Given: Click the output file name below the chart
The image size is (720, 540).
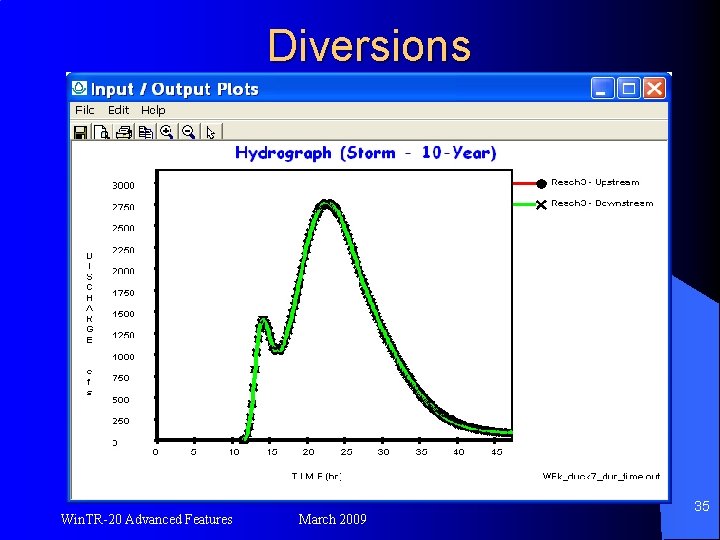Looking at the screenshot, I should click(601, 476).
